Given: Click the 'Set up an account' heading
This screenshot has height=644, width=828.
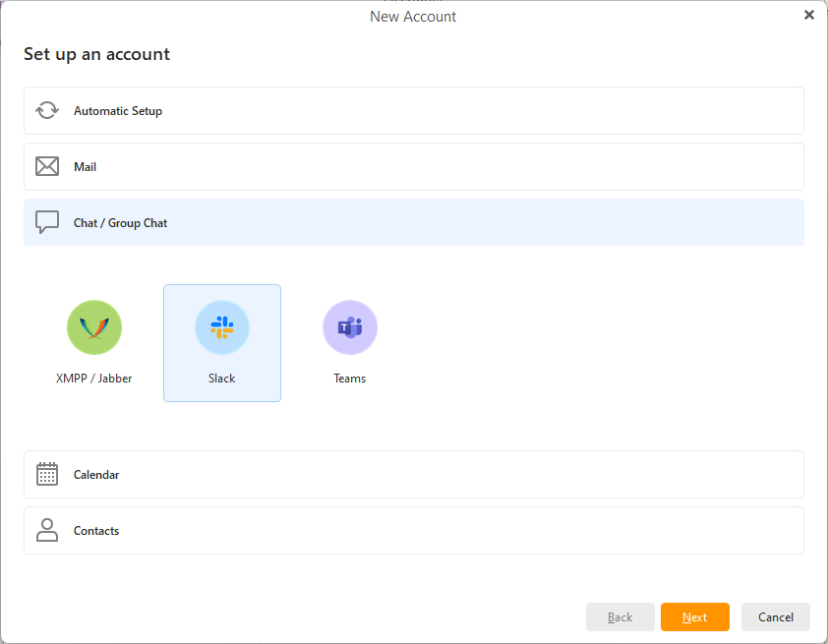Looking at the screenshot, I should point(96,54).
